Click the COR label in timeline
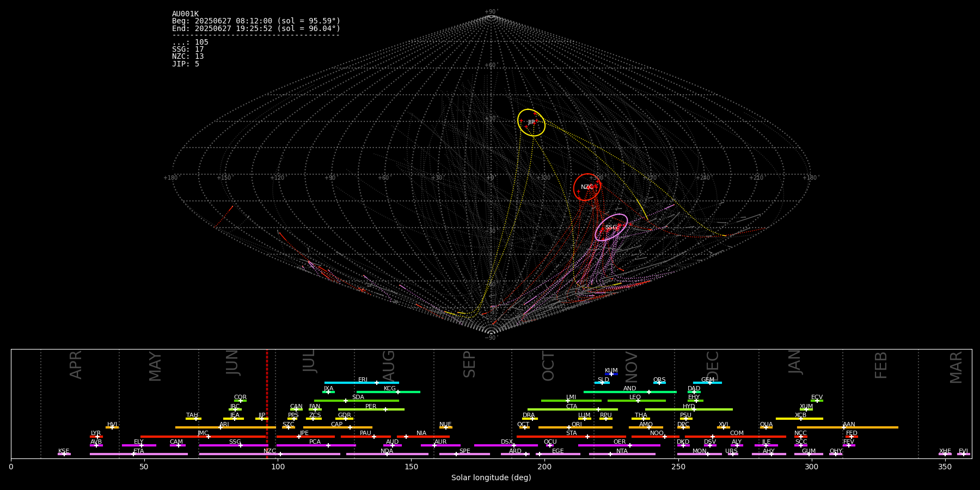Screen dimensions: 980x490 pyautogui.click(x=240, y=397)
